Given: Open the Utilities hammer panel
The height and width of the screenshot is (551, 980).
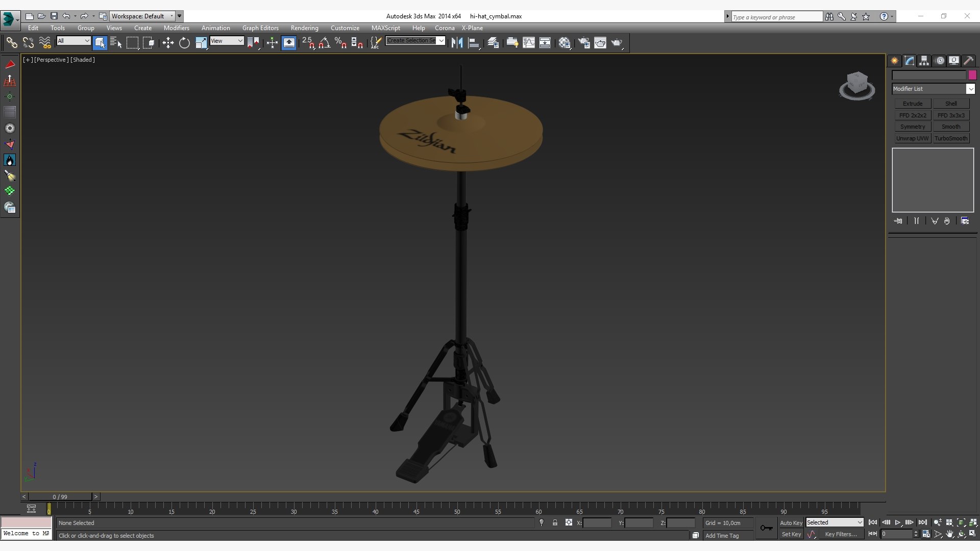Looking at the screenshot, I should (968, 61).
